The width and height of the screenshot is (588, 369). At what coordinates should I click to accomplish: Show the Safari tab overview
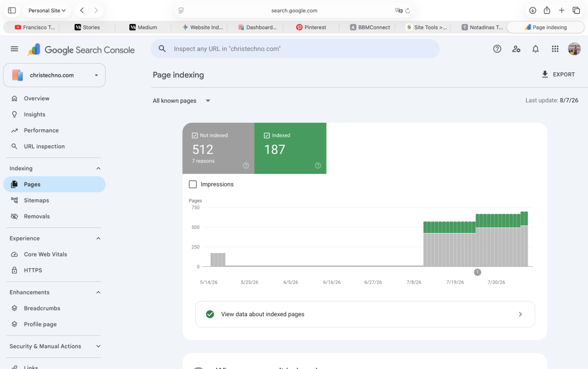[x=576, y=10]
